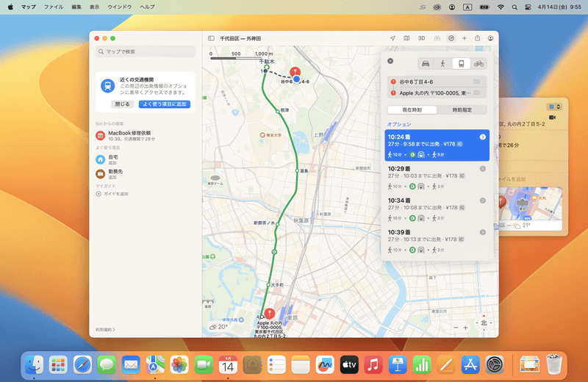Zoom in with the plus button
The width and height of the screenshot is (588, 382).
click(465, 328)
